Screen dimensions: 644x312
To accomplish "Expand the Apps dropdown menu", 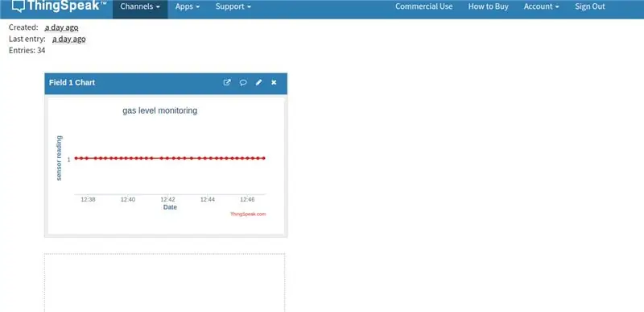I will (x=188, y=6).
